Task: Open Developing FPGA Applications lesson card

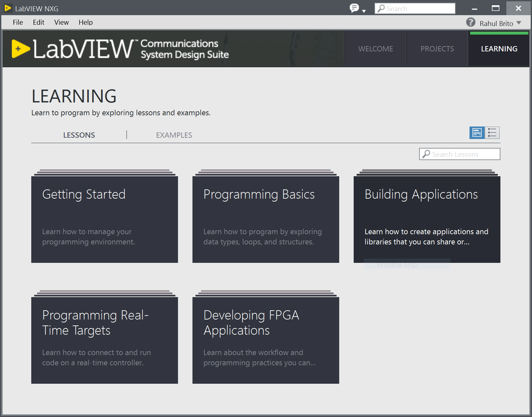Action: click(x=266, y=340)
